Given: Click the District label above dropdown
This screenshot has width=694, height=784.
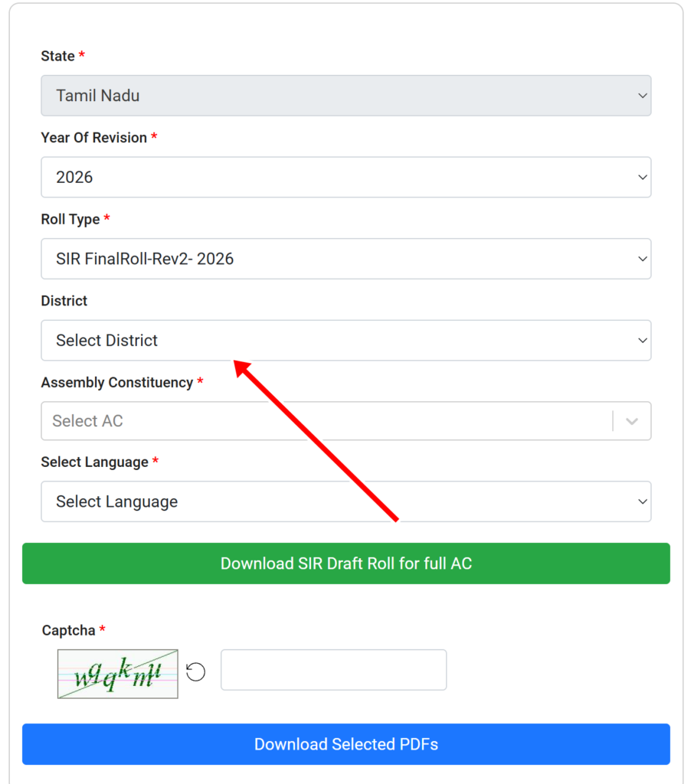Looking at the screenshot, I should [x=64, y=301].
